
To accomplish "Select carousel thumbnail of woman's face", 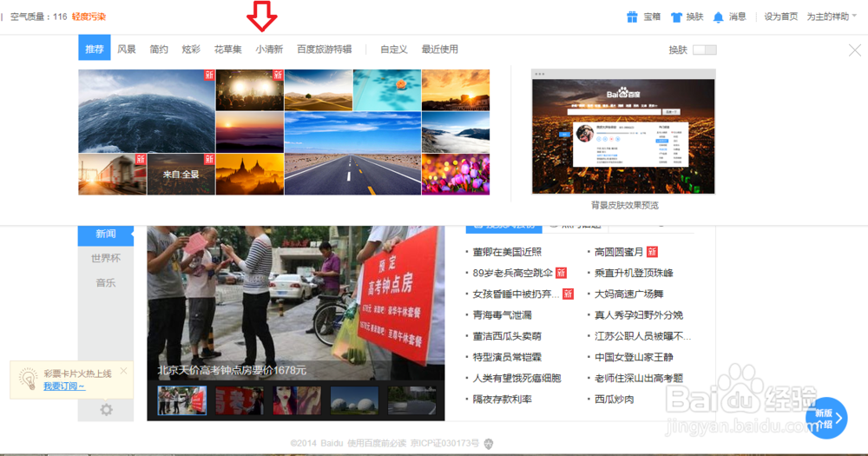I will [297, 400].
